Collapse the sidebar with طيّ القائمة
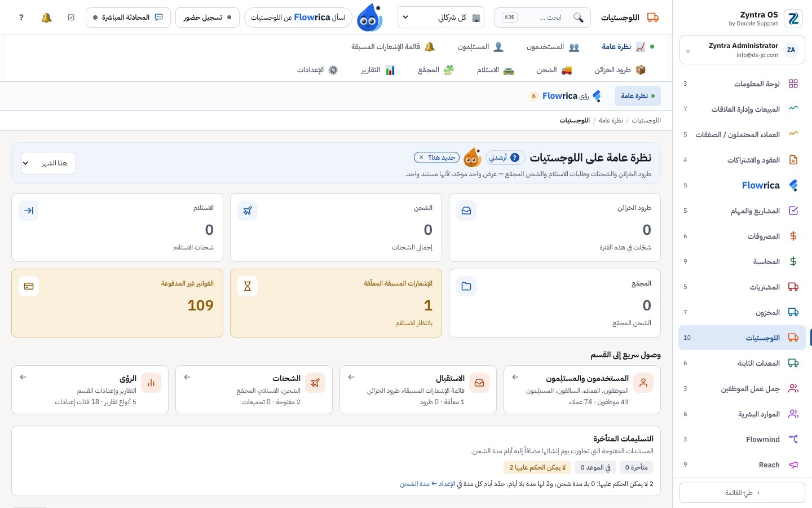Screen dimensions: 812x508 click(742, 493)
